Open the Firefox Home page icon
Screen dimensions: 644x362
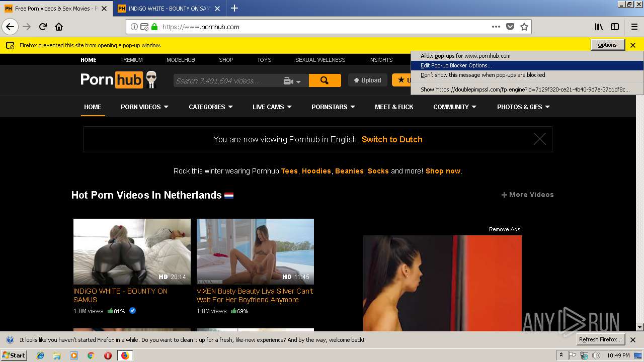click(59, 27)
